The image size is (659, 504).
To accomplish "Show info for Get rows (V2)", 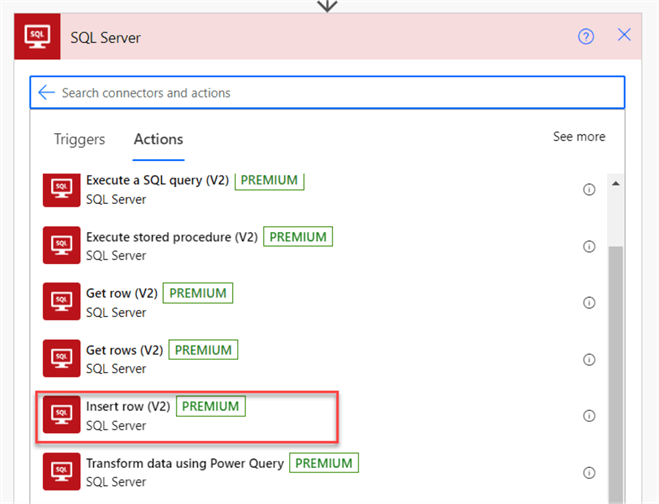I will point(589,359).
